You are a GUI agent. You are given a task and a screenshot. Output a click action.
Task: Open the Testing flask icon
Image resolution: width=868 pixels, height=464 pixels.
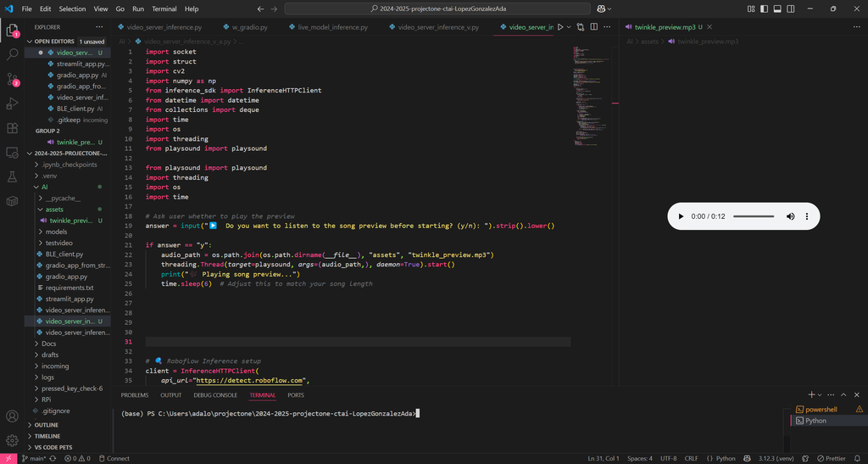coord(13,177)
